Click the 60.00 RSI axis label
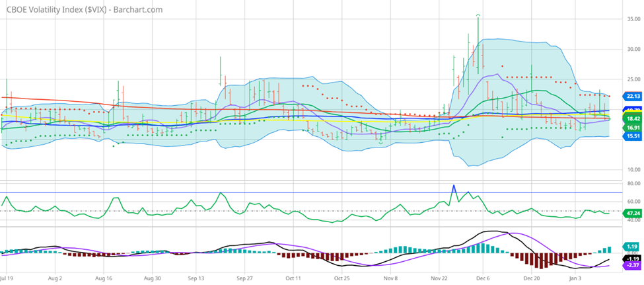Image resolution: width=644 pixels, height=285 pixels. coord(633,202)
